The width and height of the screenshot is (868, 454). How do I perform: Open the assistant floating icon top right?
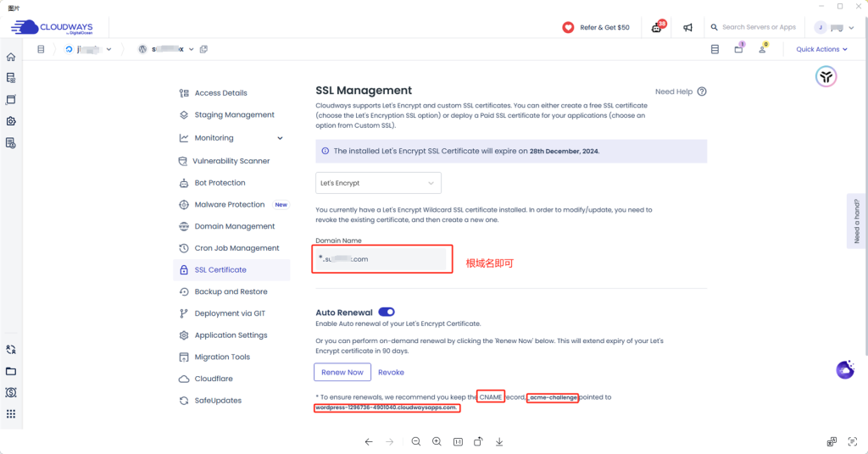[826, 77]
